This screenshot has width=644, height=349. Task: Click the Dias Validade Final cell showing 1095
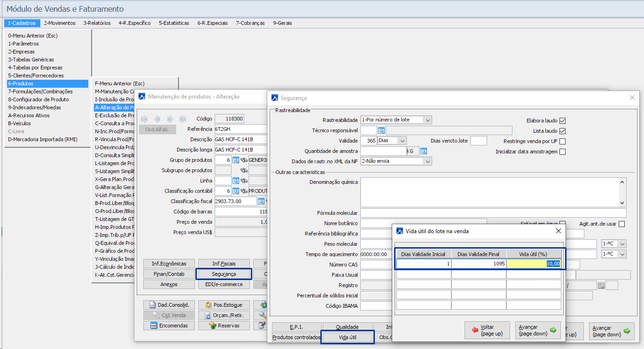pyautogui.click(x=479, y=264)
